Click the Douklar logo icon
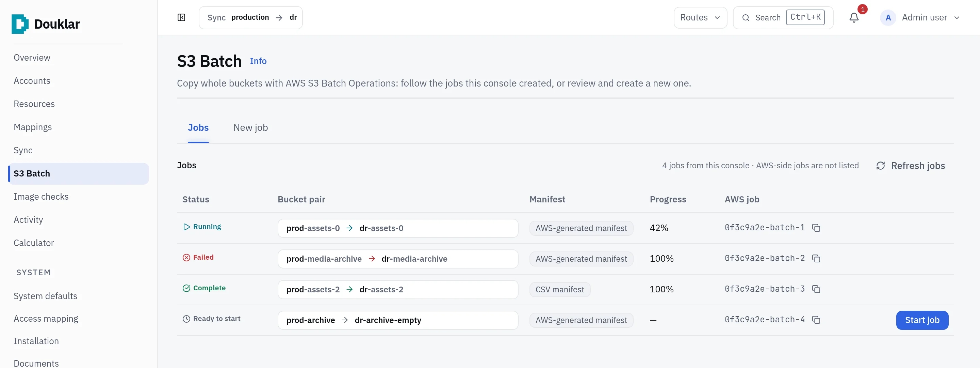Image resolution: width=980 pixels, height=368 pixels. click(x=20, y=24)
